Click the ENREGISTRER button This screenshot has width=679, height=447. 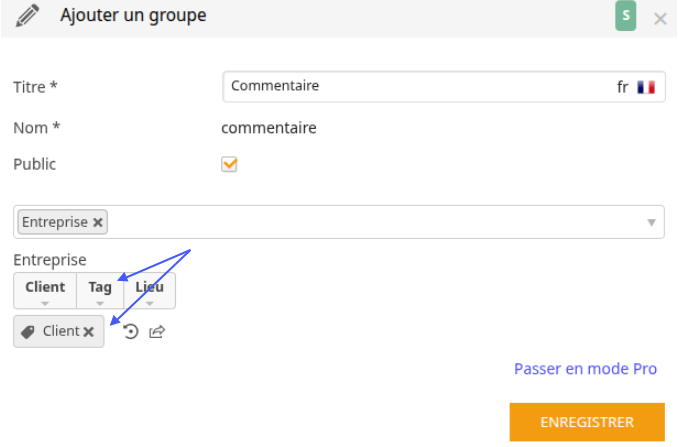(587, 422)
